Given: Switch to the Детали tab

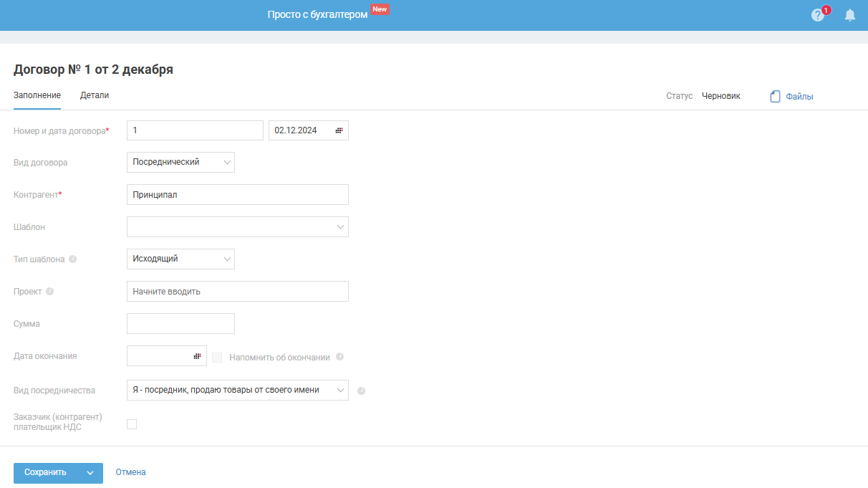Looking at the screenshot, I should [95, 95].
